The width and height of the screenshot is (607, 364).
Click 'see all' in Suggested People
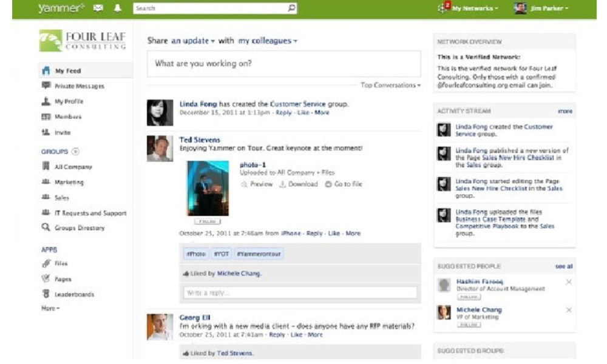(564, 266)
